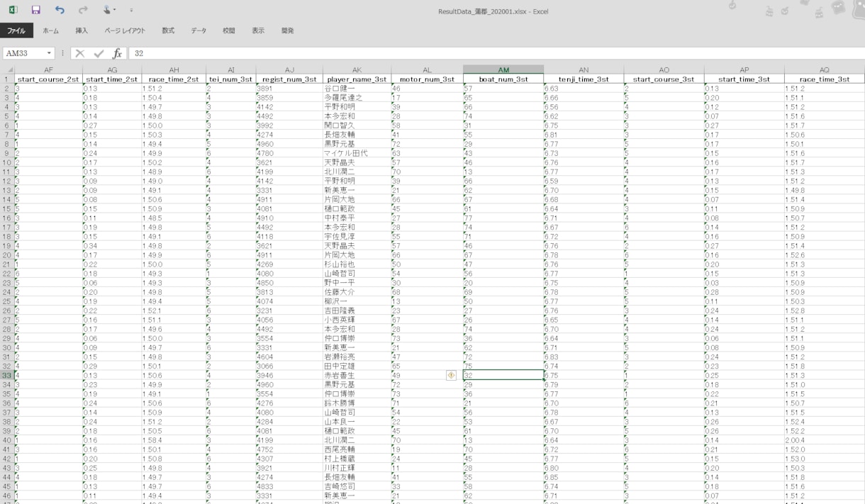Click the start_course_3st header cell

(x=664, y=79)
